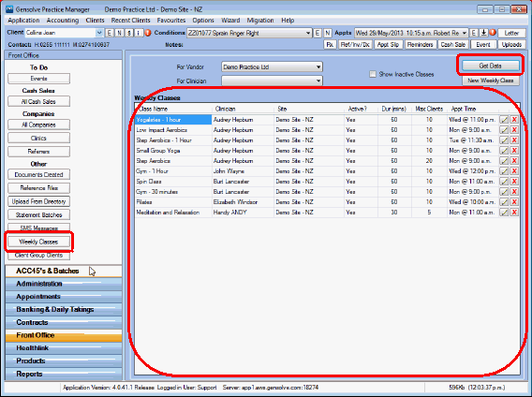The width and height of the screenshot is (532, 397).
Task: Open the Migration menu
Action: pyautogui.click(x=260, y=21)
